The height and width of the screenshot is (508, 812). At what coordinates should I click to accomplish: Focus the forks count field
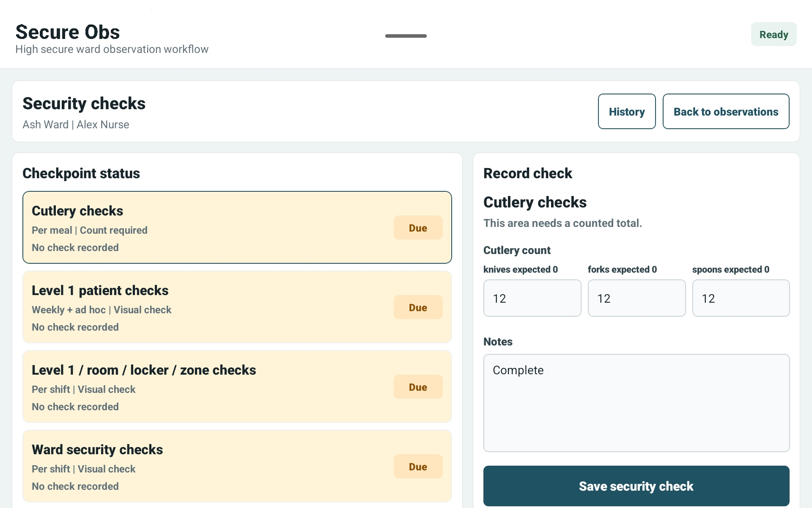pyautogui.click(x=636, y=298)
